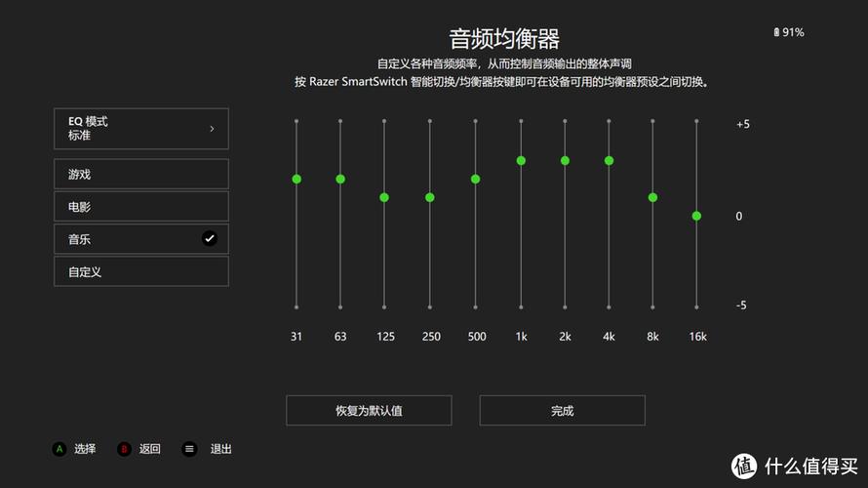Click the 125 frequency label
Screen dimensions: 868x488
[x=385, y=336]
